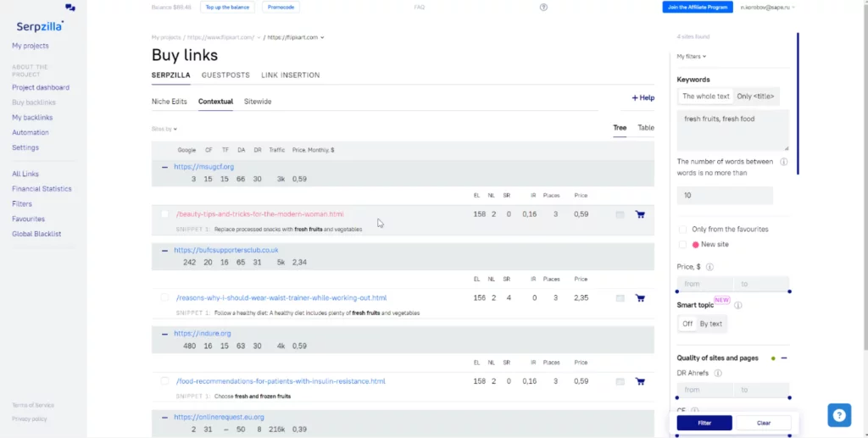868x438 pixels.
Task: Turn Smart topic Off
Action: [x=687, y=324]
